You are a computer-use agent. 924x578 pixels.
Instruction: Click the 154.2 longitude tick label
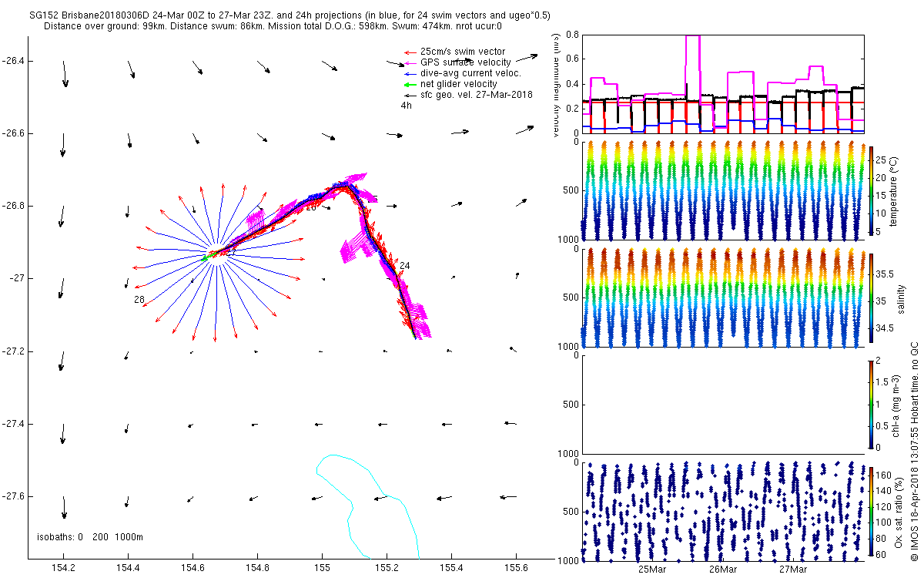click(x=63, y=569)
